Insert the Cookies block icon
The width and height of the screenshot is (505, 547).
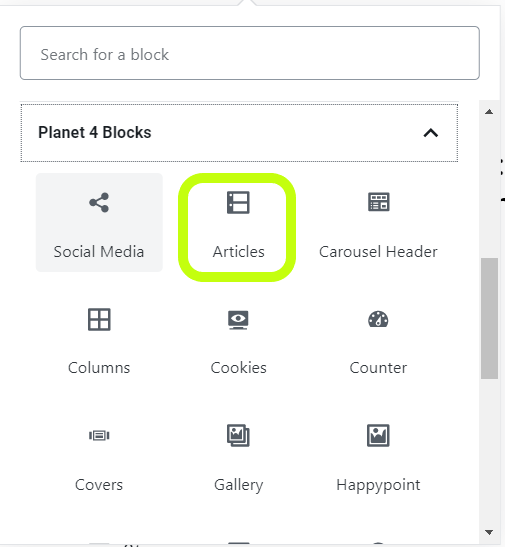coord(238,320)
